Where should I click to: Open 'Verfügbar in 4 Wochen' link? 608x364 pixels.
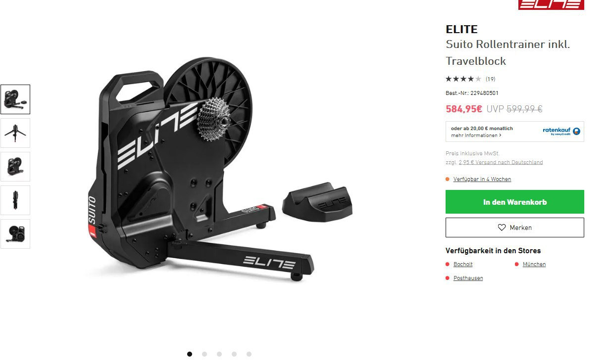(482, 179)
